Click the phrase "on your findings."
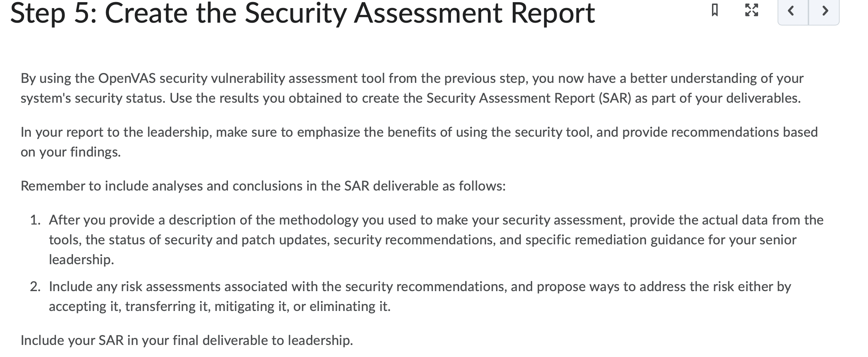 pos(71,152)
